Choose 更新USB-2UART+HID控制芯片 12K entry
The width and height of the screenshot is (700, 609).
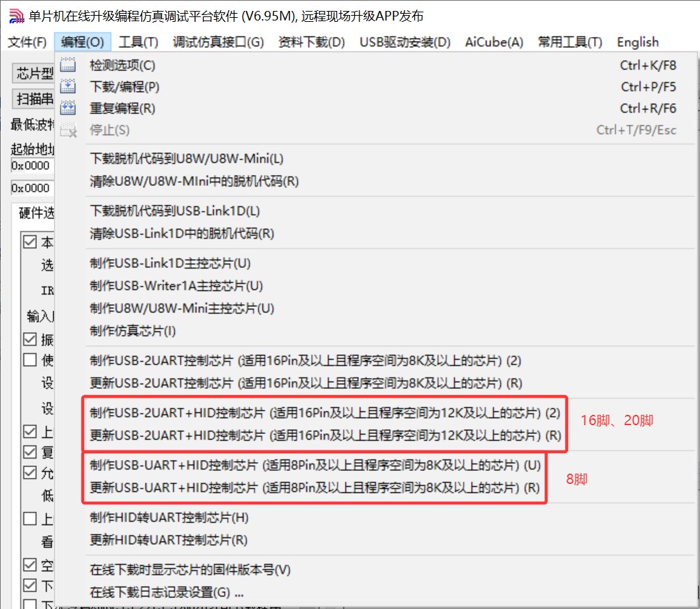tap(376, 435)
